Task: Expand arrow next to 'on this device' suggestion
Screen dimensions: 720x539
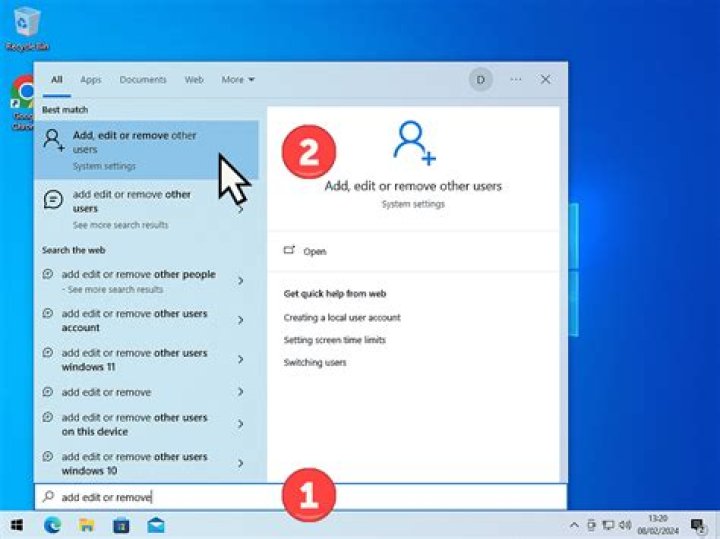Action: point(241,424)
